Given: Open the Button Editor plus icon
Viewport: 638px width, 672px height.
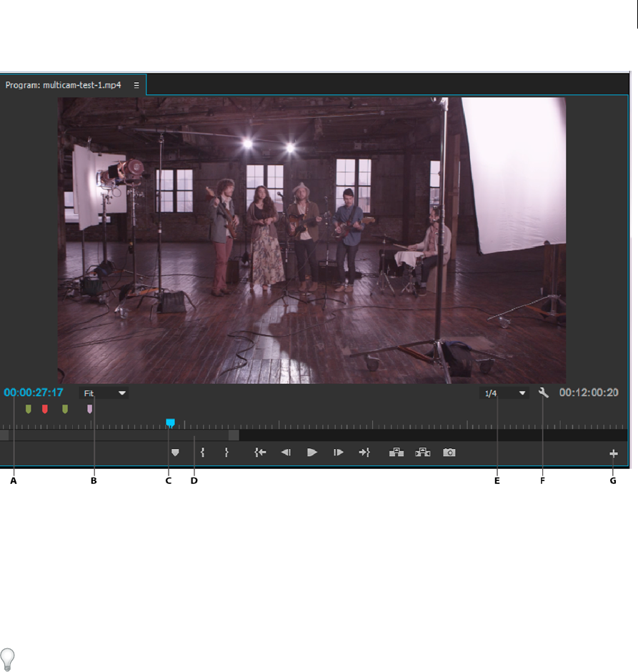Looking at the screenshot, I should [x=613, y=453].
